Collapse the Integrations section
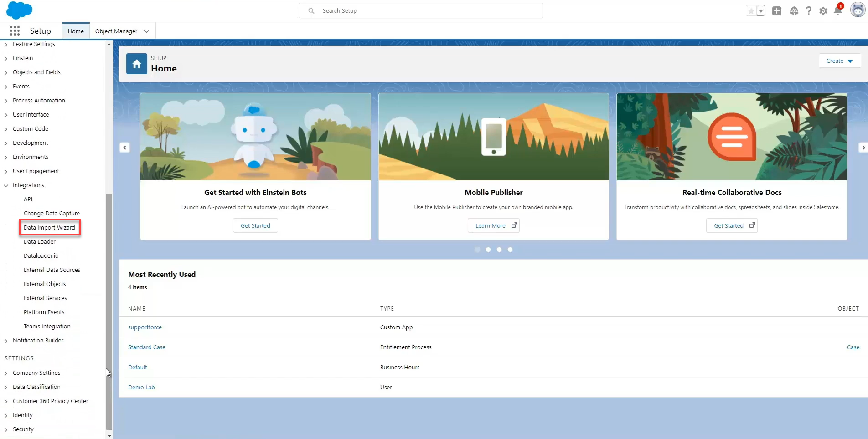The image size is (868, 439). pyautogui.click(x=6, y=185)
